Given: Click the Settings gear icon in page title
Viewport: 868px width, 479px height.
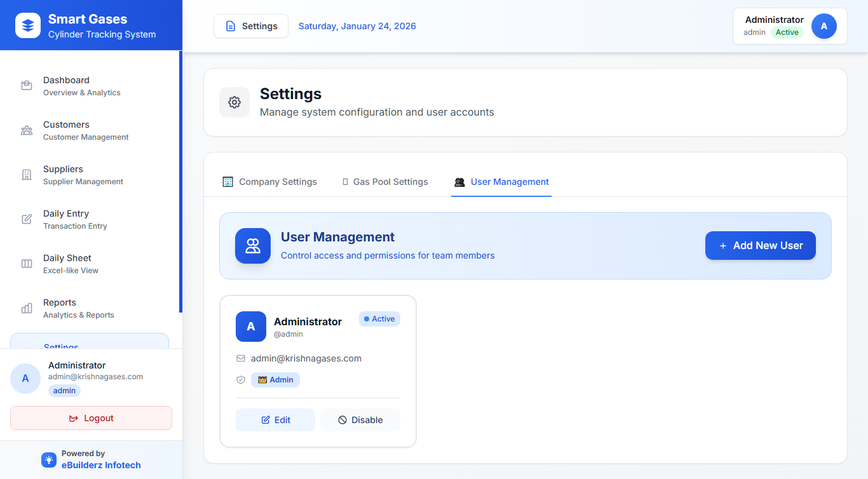Looking at the screenshot, I should pos(234,102).
